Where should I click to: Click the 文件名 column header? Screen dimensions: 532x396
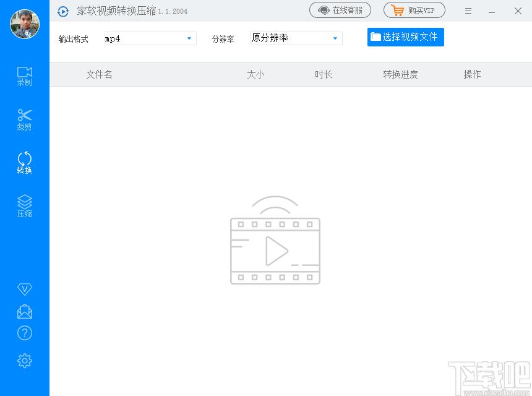tap(99, 74)
